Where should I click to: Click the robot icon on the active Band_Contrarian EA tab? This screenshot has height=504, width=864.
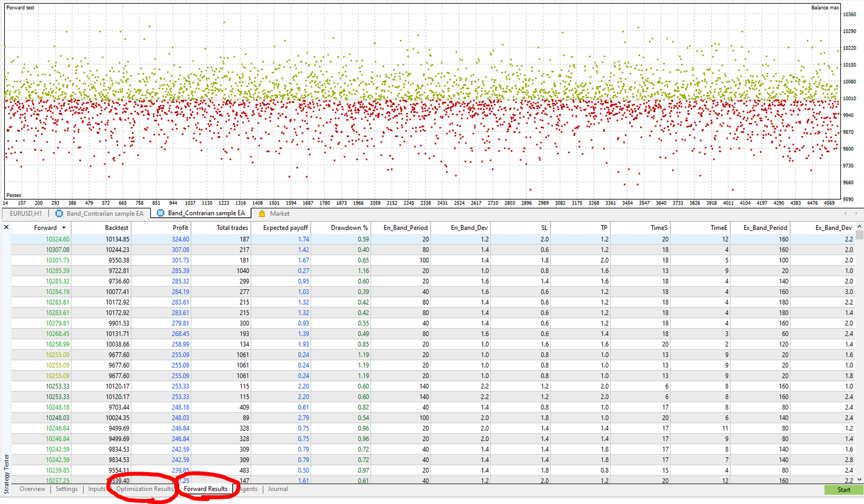tap(160, 213)
